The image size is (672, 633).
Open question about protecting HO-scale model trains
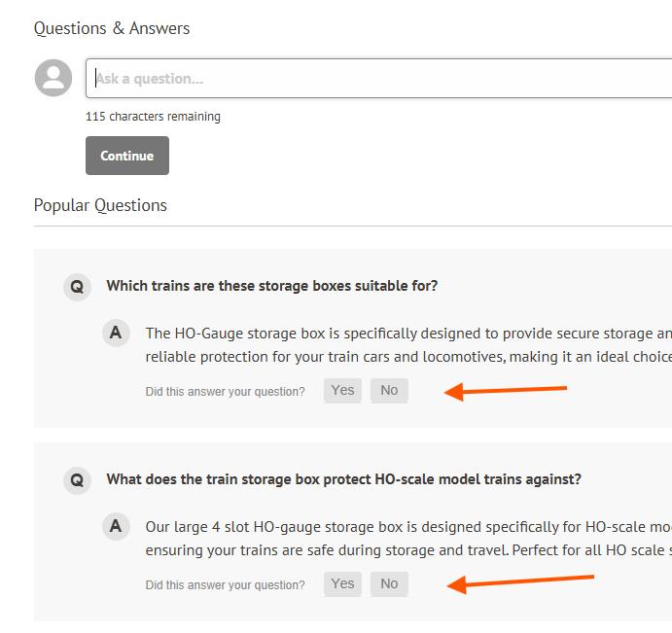(343, 479)
